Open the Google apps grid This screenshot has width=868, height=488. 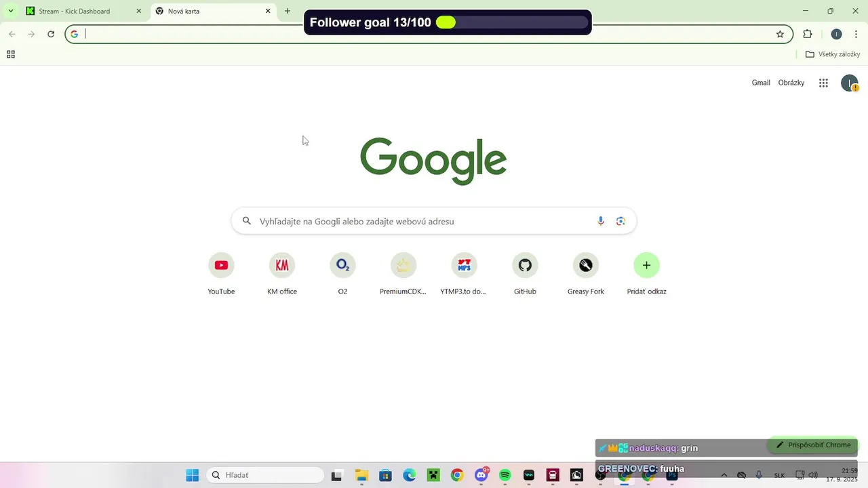823,83
